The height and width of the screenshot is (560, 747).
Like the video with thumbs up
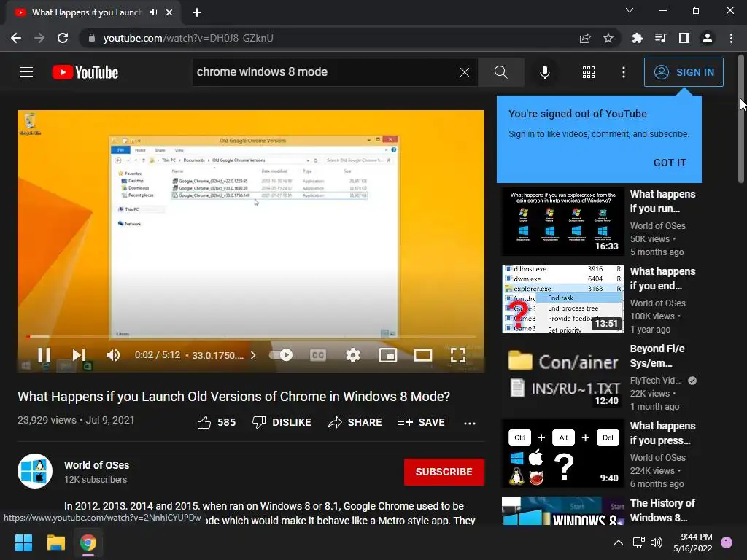[216, 422]
